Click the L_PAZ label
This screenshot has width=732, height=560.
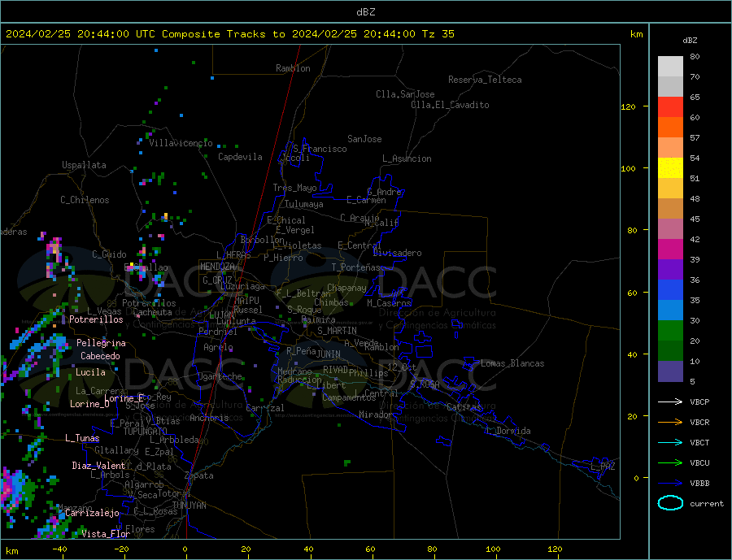coord(603,467)
